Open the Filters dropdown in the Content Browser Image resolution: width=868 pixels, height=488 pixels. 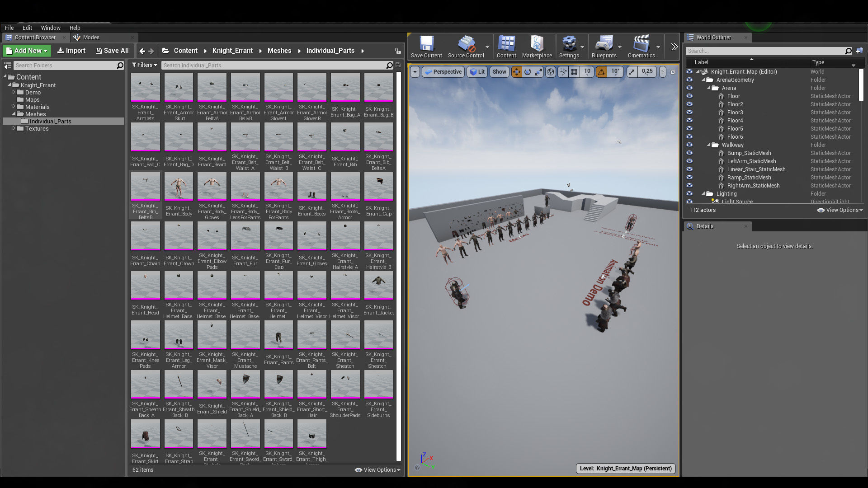(x=144, y=65)
